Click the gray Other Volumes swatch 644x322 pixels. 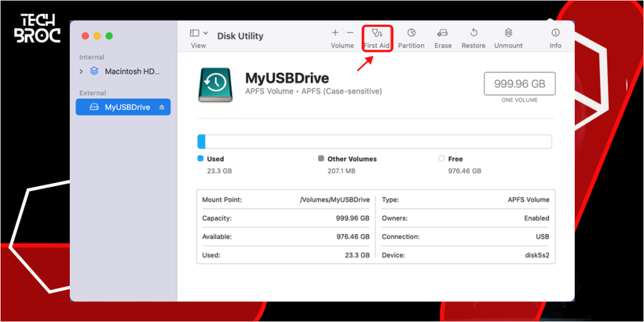[x=321, y=158]
